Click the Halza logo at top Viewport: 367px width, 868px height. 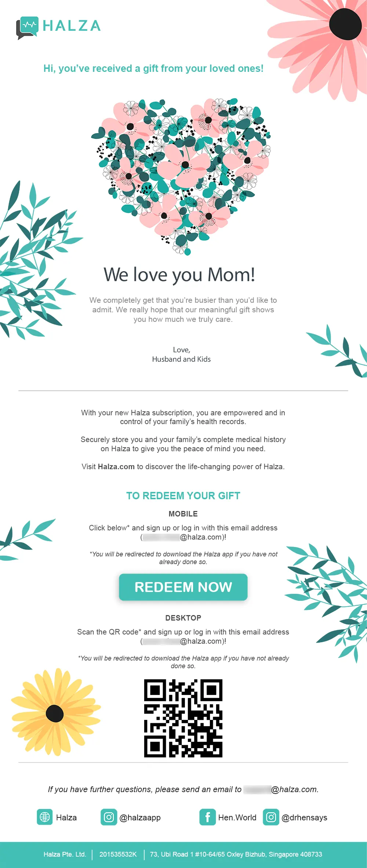pyautogui.click(x=58, y=28)
